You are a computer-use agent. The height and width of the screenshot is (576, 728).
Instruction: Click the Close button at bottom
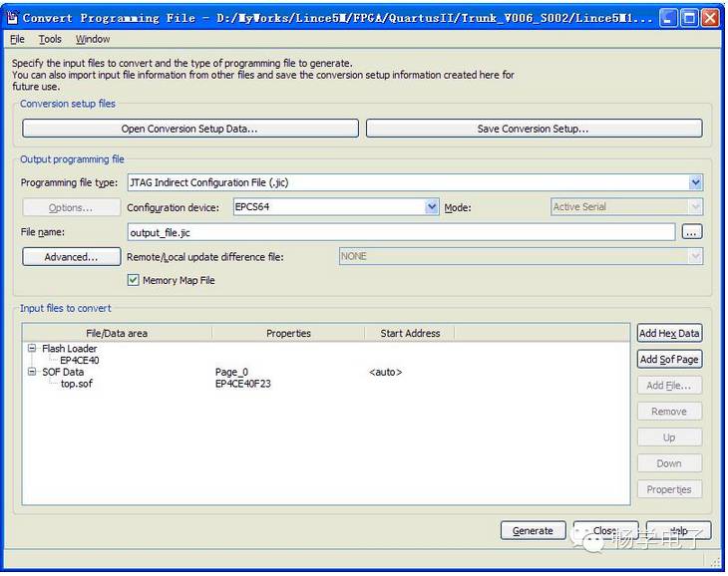click(x=605, y=530)
